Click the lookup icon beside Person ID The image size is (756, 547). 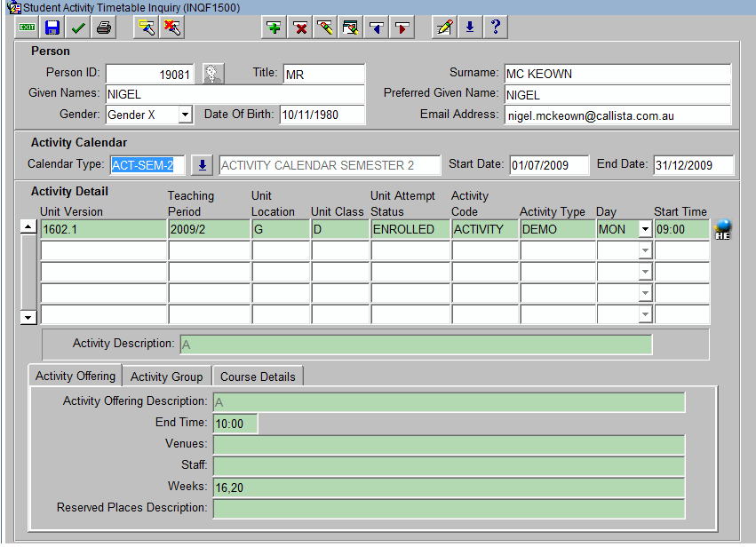(212, 75)
